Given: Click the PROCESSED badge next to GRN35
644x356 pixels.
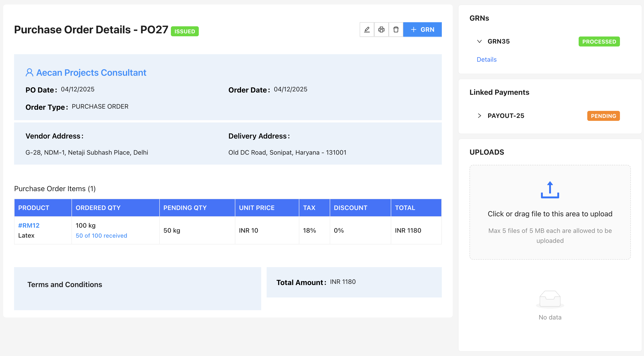Looking at the screenshot, I should tap(599, 41).
